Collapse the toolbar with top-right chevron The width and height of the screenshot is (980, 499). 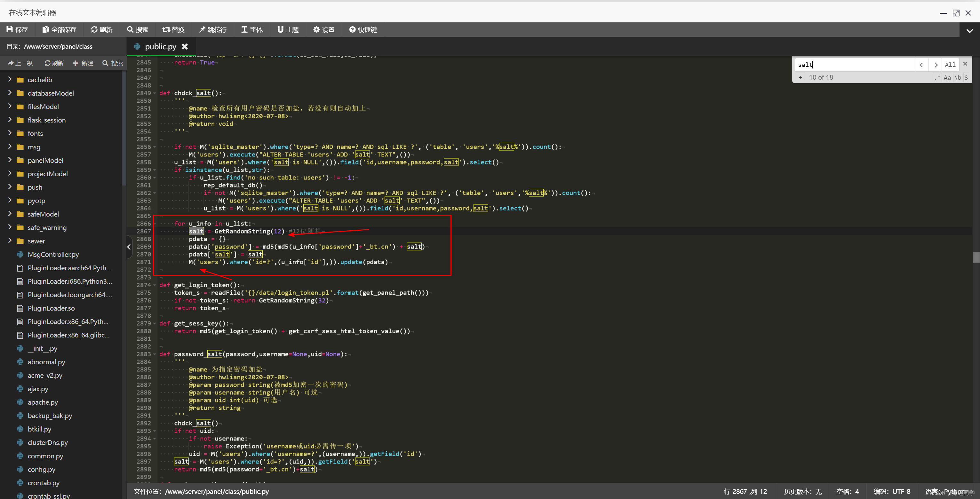969,30
